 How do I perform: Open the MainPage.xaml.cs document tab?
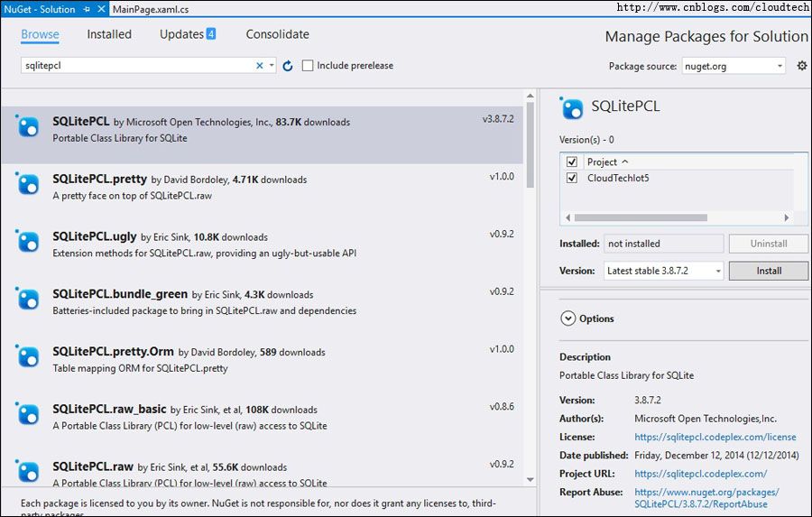(151, 9)
